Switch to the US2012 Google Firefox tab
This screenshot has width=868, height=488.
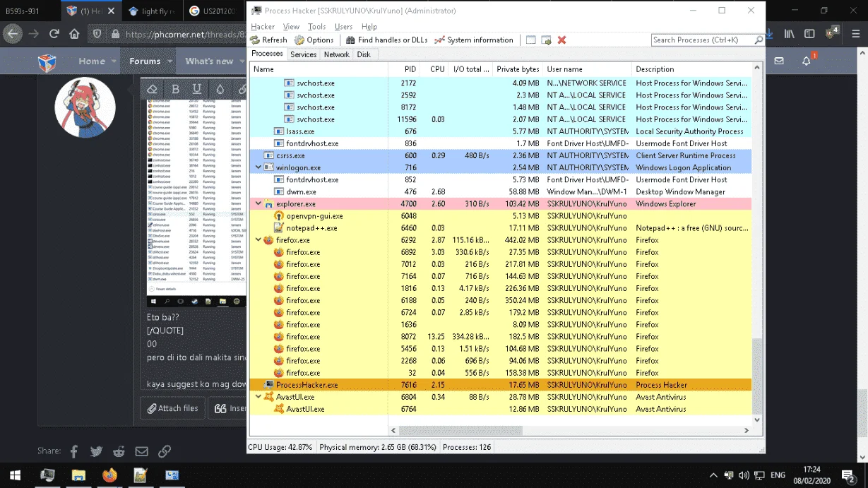coord(213,11)
